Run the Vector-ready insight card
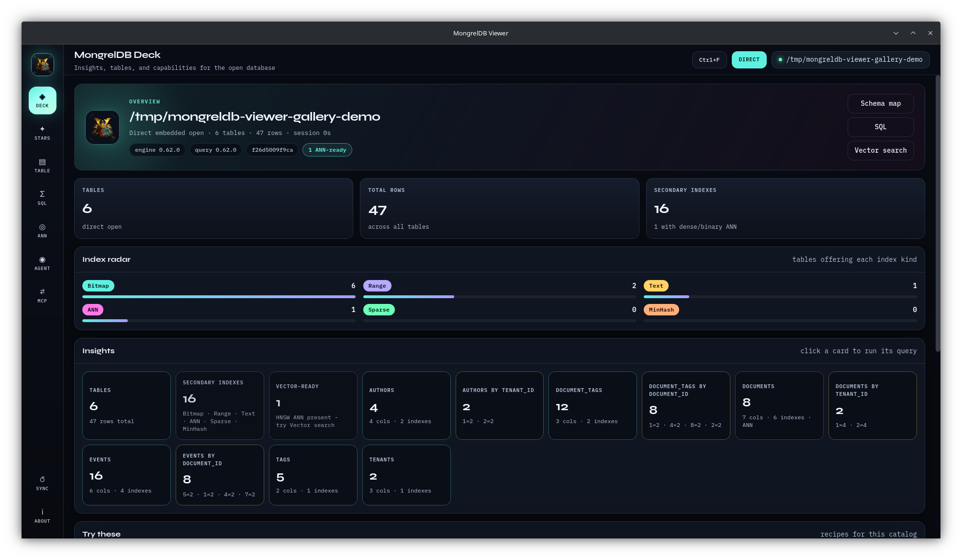The image size is (962, 560). (x=313, y=405)
